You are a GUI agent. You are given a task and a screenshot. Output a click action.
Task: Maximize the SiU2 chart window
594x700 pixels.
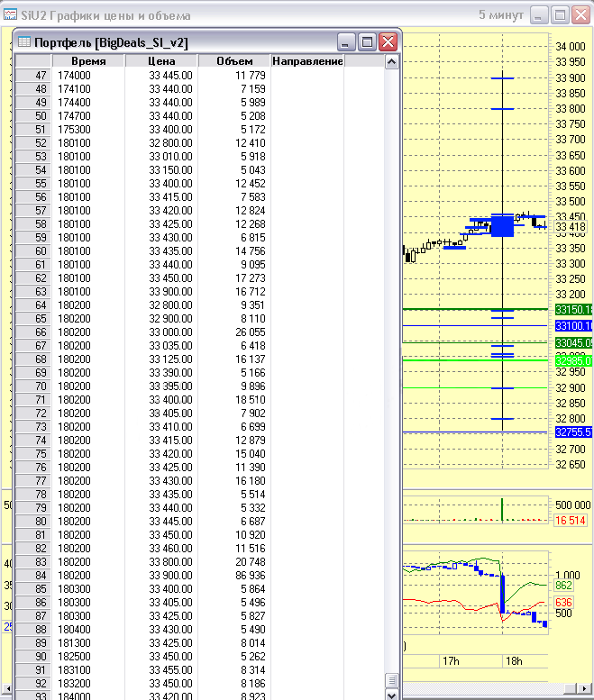(560, 15)
